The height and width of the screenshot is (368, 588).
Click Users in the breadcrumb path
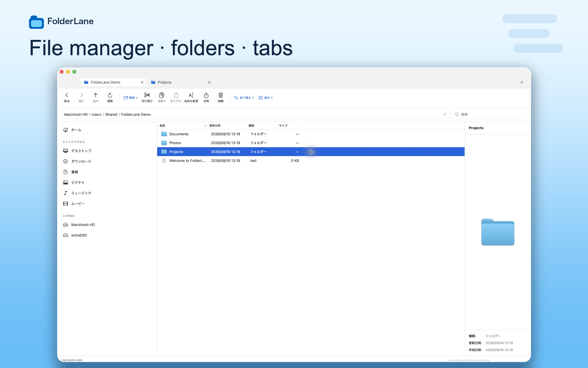(x=96, y=114)
